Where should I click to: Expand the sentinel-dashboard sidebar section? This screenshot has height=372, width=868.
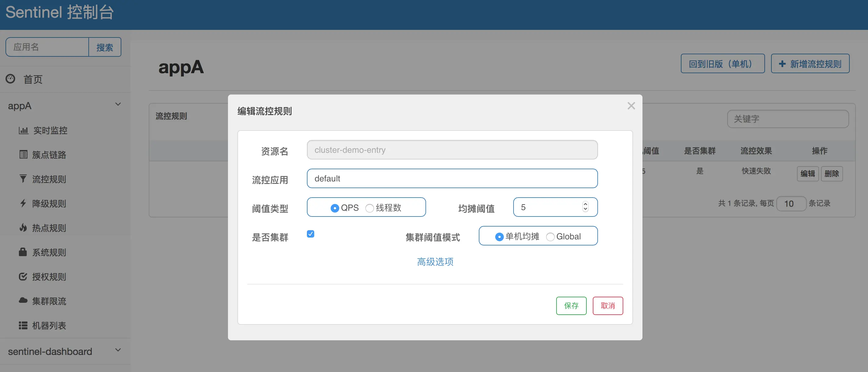[118, 350]
